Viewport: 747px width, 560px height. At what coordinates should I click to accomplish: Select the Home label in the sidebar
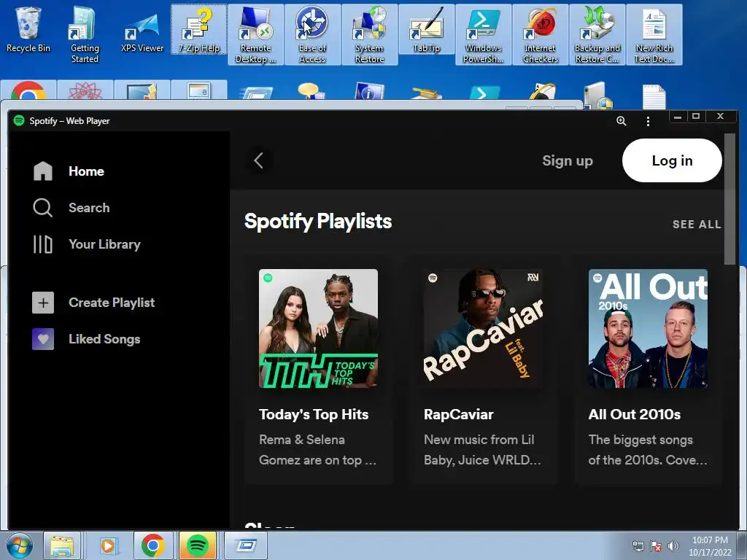click(x=86, y=171)
